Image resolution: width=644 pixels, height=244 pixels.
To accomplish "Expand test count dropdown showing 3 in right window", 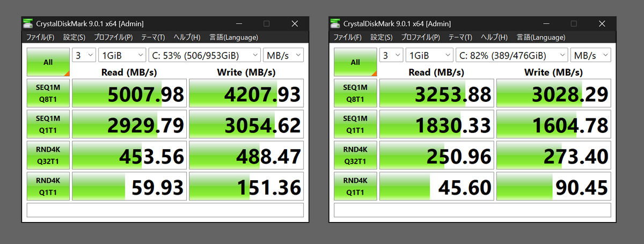I will [391, 55].
